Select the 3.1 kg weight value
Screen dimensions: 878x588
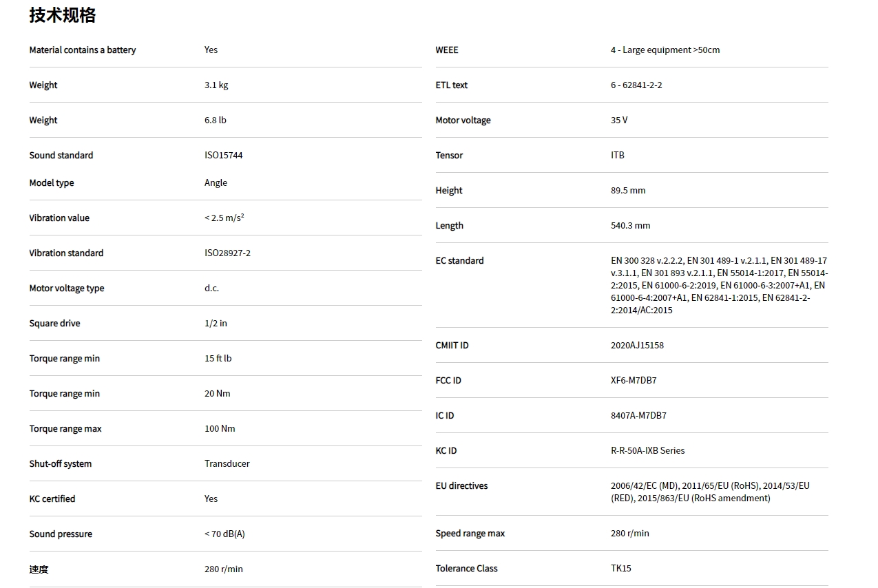click(x=216, y=85)
